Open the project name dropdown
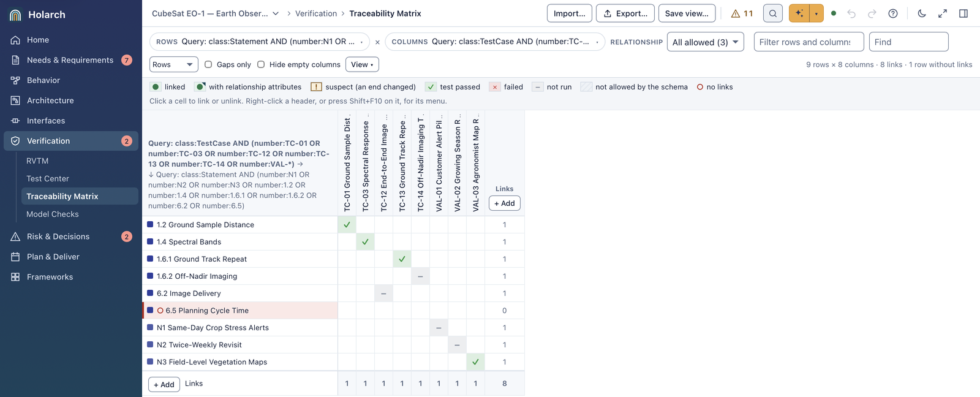Image resolution: width=980 pixels, height=397 pixels. tap(216, 13)
